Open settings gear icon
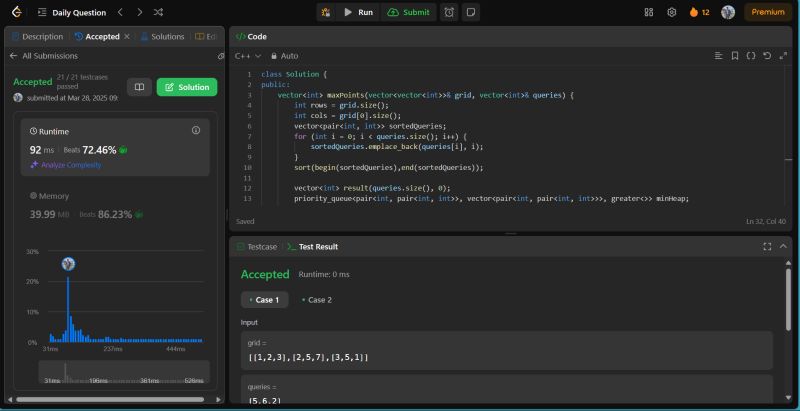The width and height of the screenshot is (800, 411). 671,12
